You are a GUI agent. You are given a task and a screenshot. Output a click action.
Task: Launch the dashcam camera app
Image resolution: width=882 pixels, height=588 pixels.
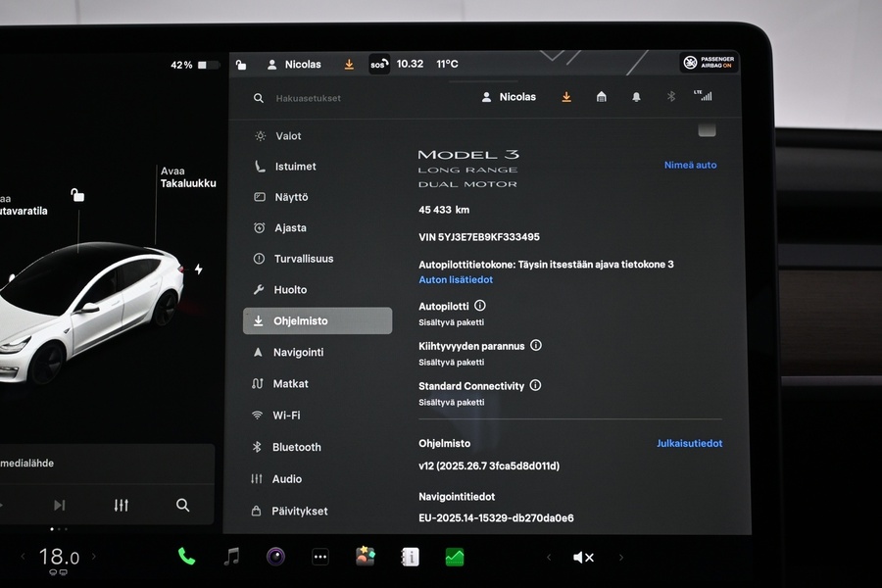click(x=275, y=557)
